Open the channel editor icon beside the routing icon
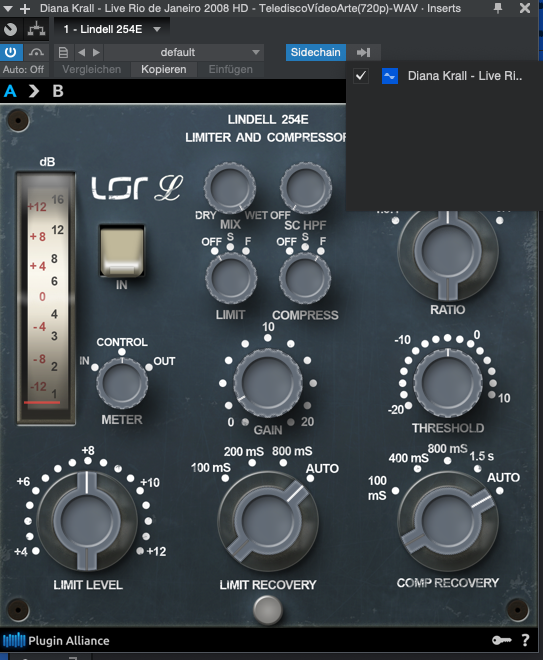 coord(11,29)
